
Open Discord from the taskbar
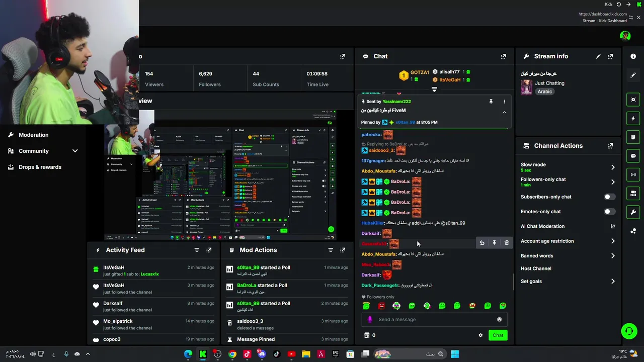tap(262, 354)
